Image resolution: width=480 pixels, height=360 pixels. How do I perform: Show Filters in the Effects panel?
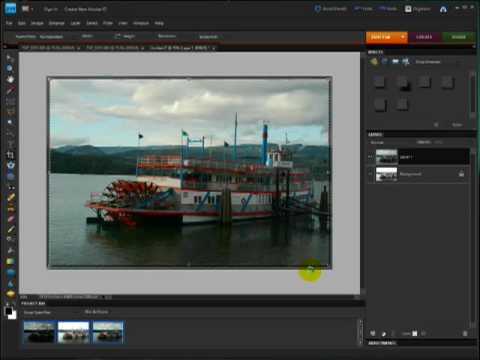[374, 62]
